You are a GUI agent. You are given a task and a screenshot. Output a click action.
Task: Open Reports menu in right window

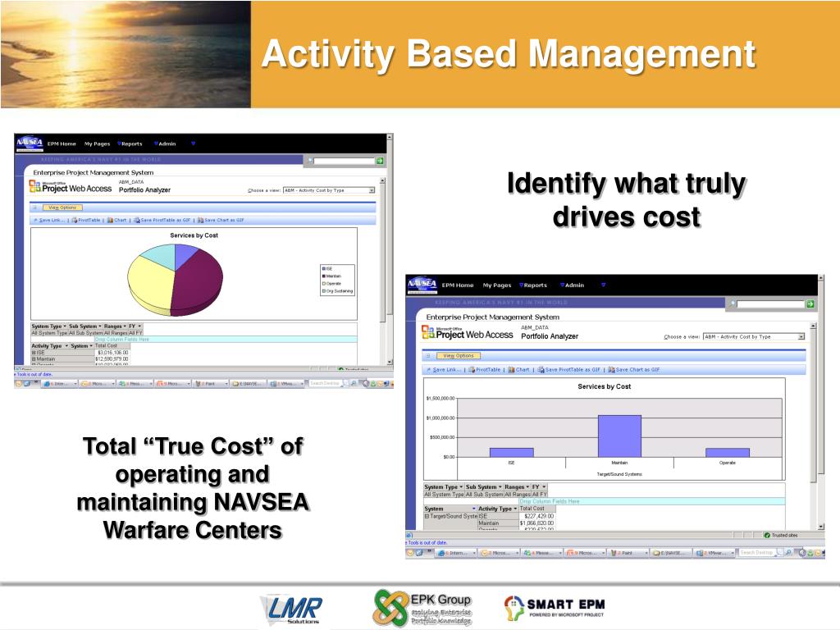pyautogui.click(x=533, y=285)
